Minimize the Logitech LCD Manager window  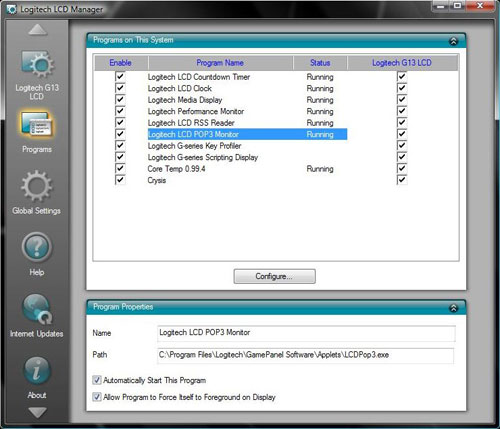click(440, 6)
